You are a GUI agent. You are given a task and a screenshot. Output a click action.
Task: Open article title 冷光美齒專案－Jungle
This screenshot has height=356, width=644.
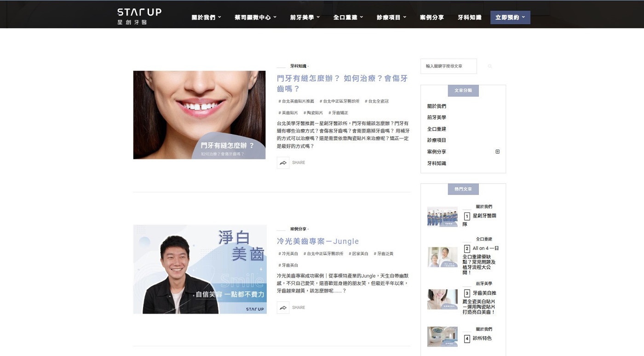pyautogui.click(x=318, y=241)
